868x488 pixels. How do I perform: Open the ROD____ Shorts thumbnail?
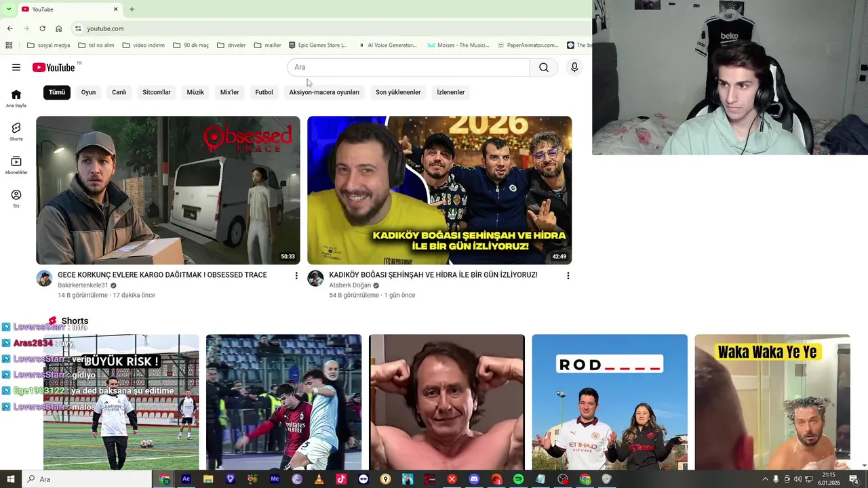point(610,402)
